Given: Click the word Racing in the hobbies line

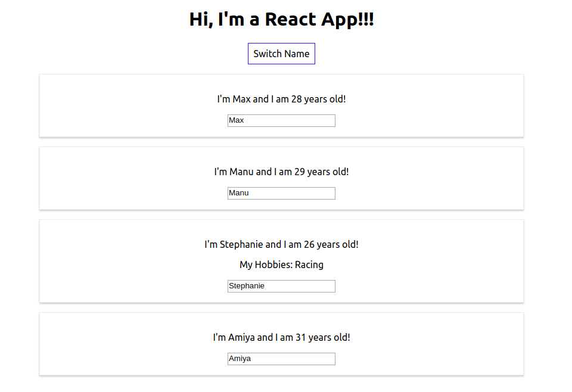Looking at the screenshot, I should tap(309, 265).
